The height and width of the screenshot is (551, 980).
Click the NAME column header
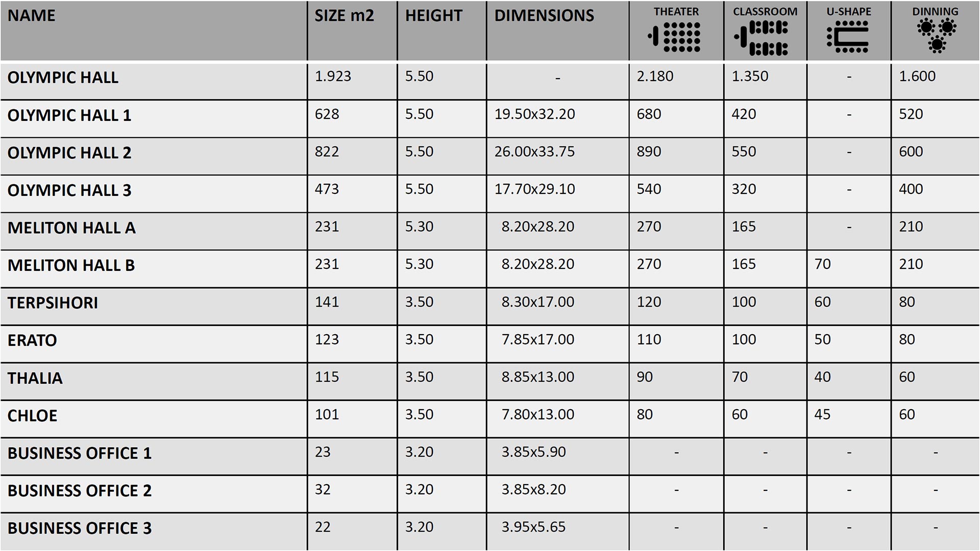32,16
